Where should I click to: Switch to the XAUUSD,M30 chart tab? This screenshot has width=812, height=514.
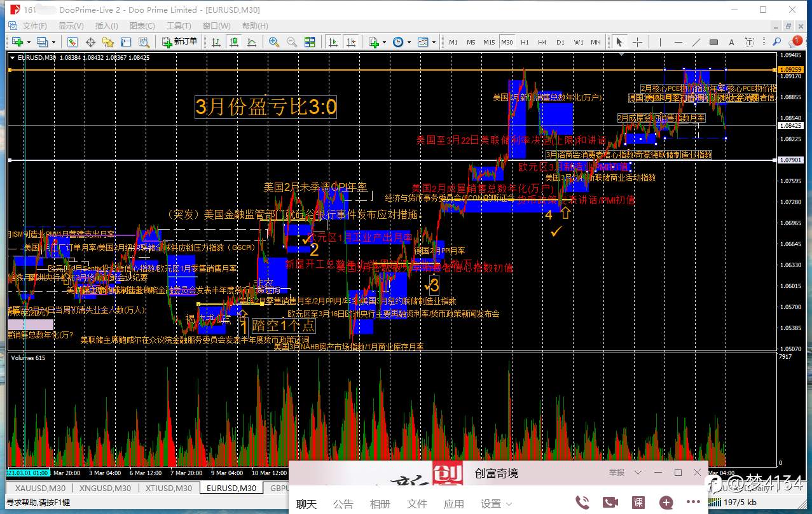point(41,488)
